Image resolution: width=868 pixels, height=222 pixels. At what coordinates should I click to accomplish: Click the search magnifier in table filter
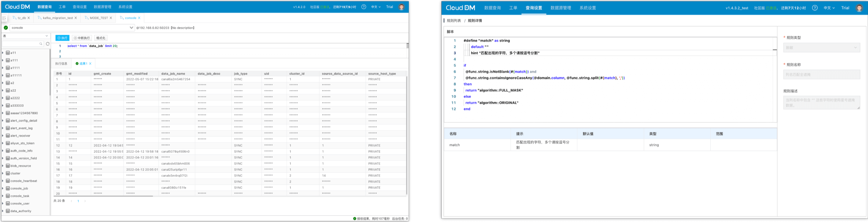41,44
